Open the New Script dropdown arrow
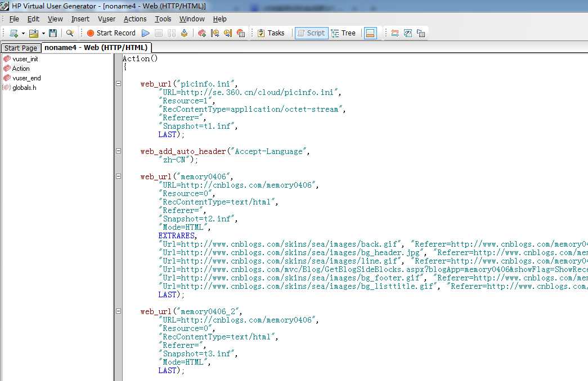The width and height of the screenshot is (588, 381). [23, 33]
